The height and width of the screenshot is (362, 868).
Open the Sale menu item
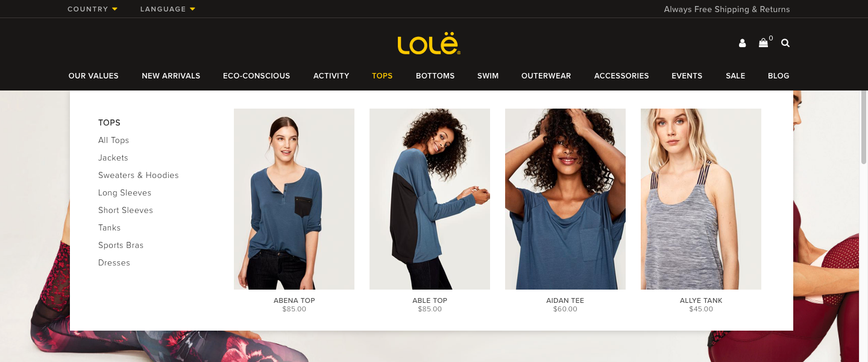pyautogui.click(x=735, y=76)
